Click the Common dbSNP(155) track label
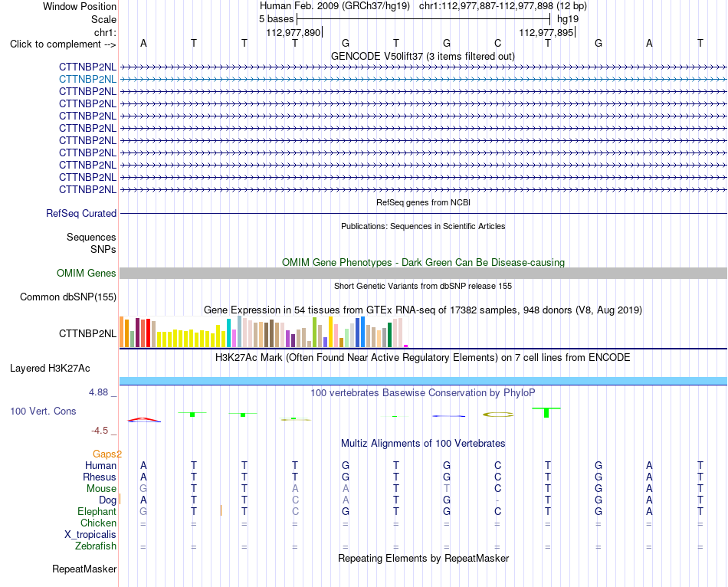Screen dimensions: 728x587 click(x=68, y=297)
